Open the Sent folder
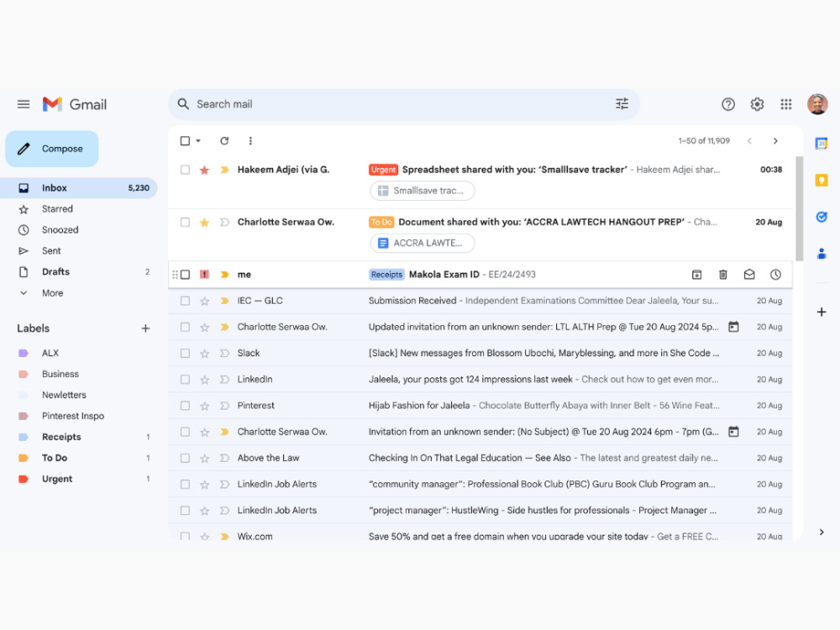 (x=79, y=250)
